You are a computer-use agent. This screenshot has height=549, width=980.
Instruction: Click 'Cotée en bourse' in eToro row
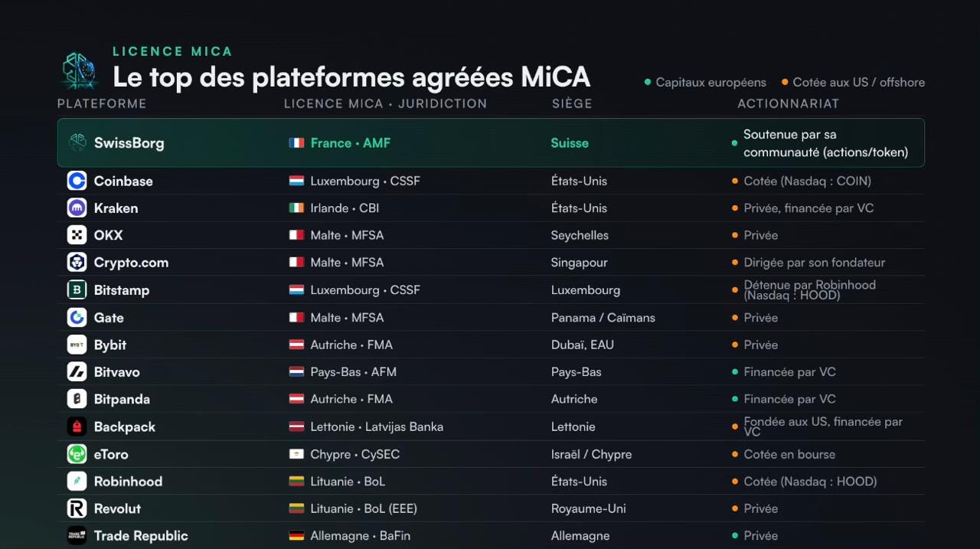(x=789, y=454)
